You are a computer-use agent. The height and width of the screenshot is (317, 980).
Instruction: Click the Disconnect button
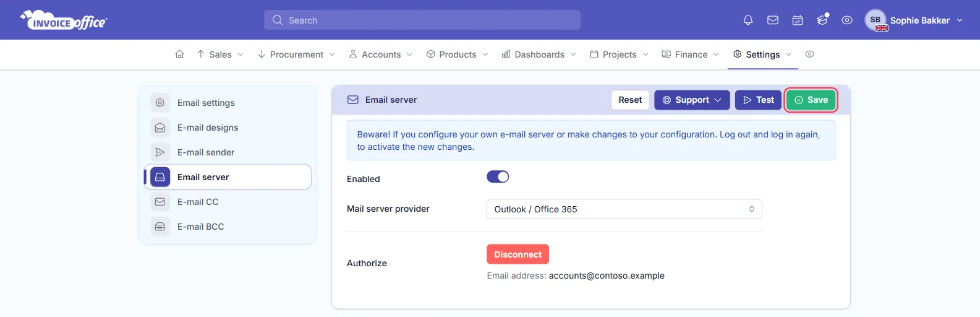(x=518, y=254)
